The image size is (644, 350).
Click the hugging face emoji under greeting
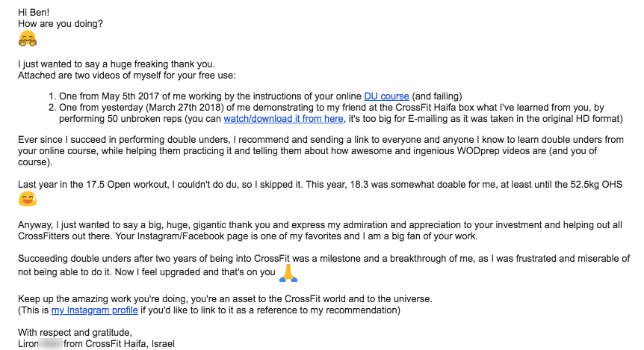(28, 39)
